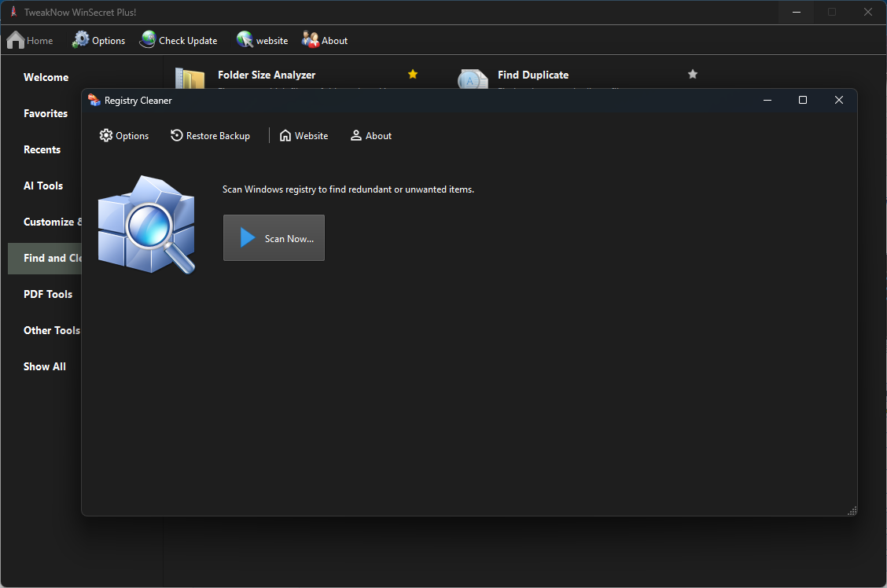Click the Check Update globe icon
Image resolution: width=887 pixels, height=588 pixels.
pos(148,40)
